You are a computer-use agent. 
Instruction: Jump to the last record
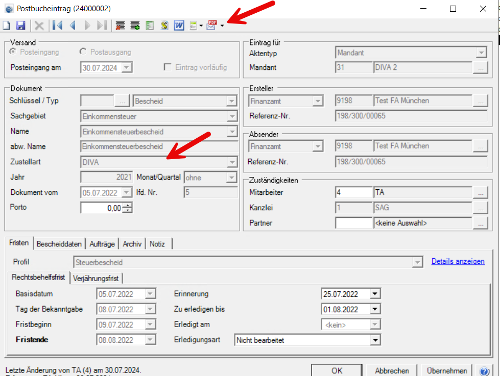pyautogui.click(x=102, y=26)
